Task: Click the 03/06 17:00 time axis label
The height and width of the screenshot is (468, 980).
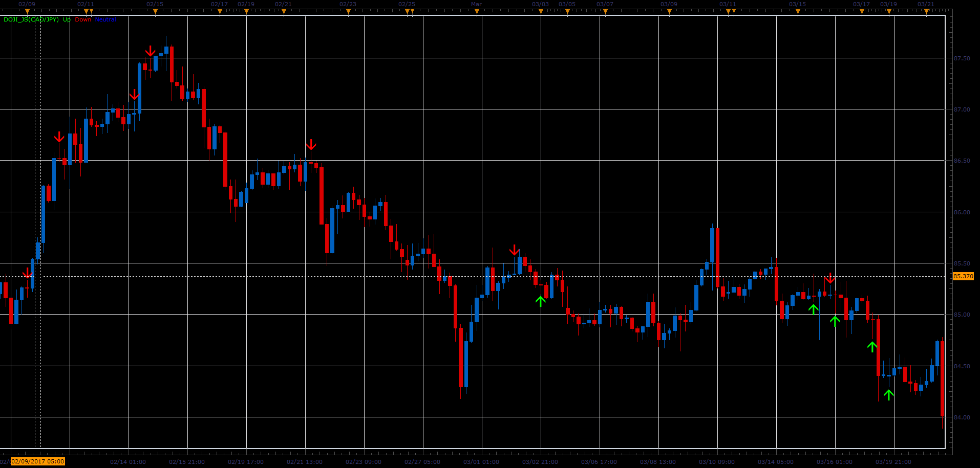Action: tap(599, 462)
